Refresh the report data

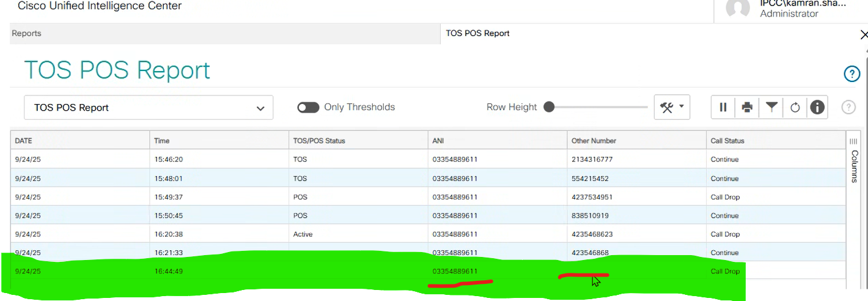[x=795, y=108]
